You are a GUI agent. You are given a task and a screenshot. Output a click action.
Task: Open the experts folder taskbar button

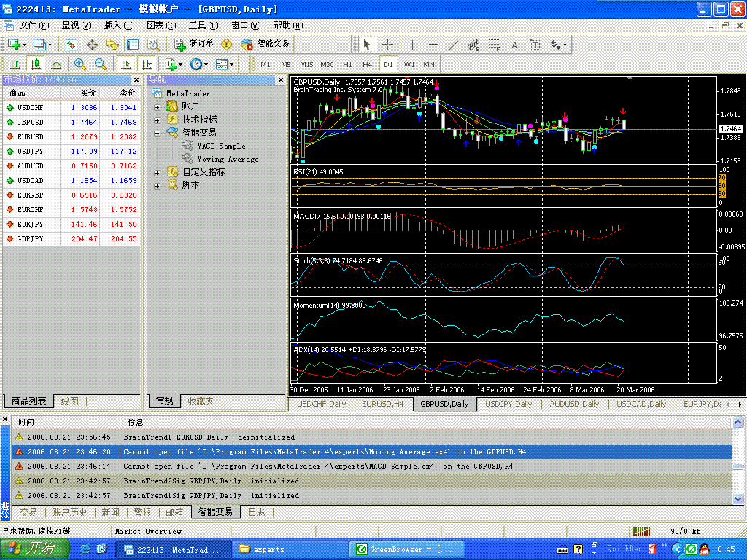(291, 550)
